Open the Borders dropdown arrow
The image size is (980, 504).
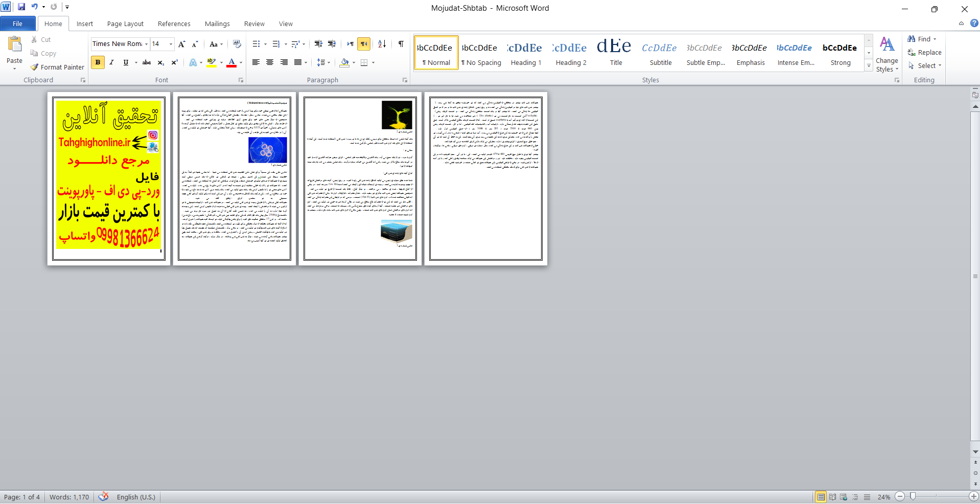pos(373,62)
